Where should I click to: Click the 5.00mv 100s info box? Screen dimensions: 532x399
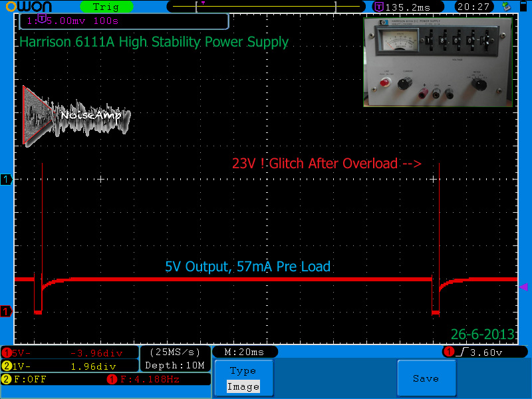click(x=124, y=21)
